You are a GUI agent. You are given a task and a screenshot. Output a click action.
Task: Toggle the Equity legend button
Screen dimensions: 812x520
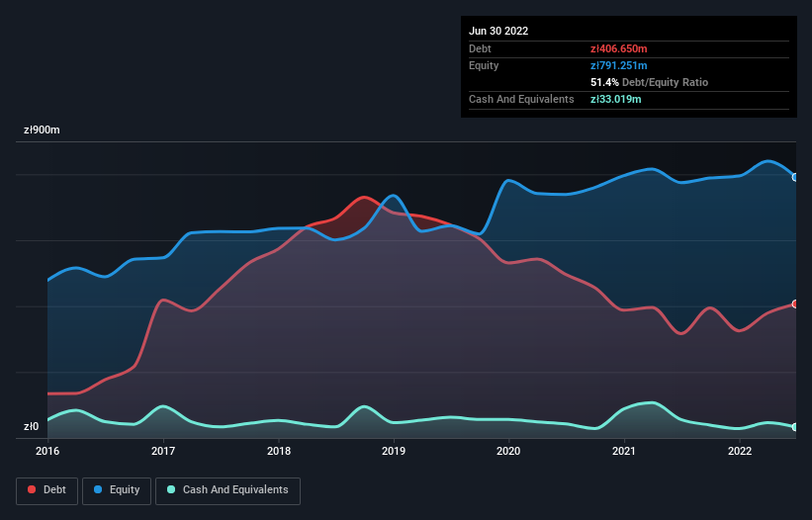[117, 490]
